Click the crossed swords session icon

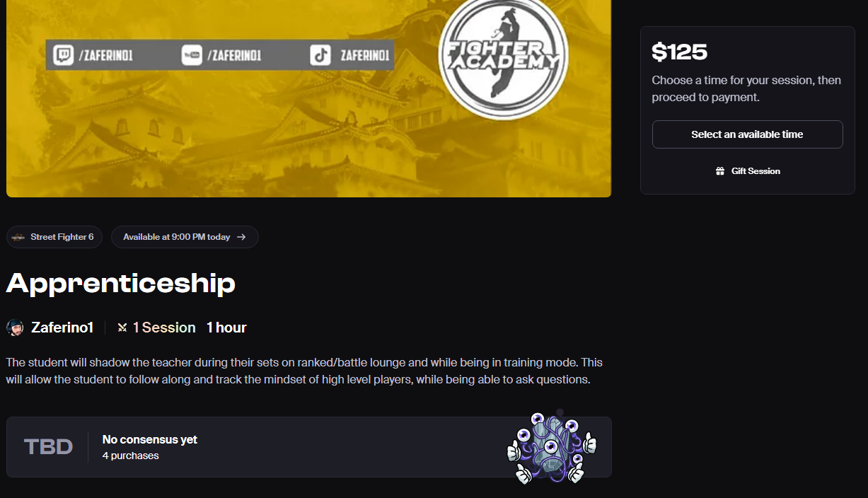(x=122, y=328)
